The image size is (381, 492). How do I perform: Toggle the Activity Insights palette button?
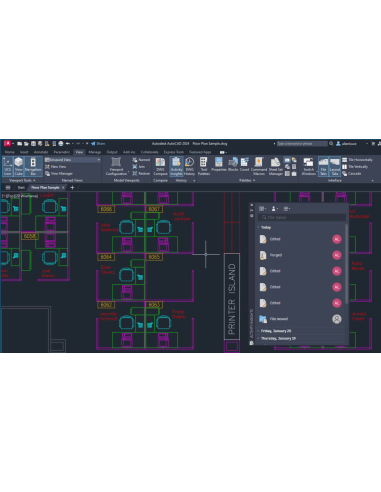pyautogui.click(x=176, y=166)
